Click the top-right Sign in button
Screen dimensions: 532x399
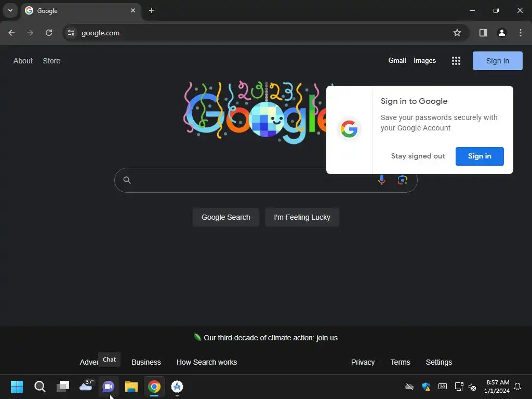pyautogui.click(x=497, y=61)
